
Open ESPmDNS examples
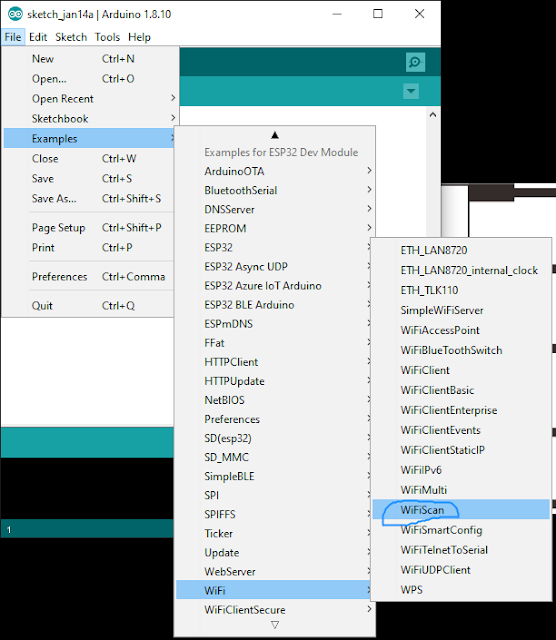click(274, 324)
